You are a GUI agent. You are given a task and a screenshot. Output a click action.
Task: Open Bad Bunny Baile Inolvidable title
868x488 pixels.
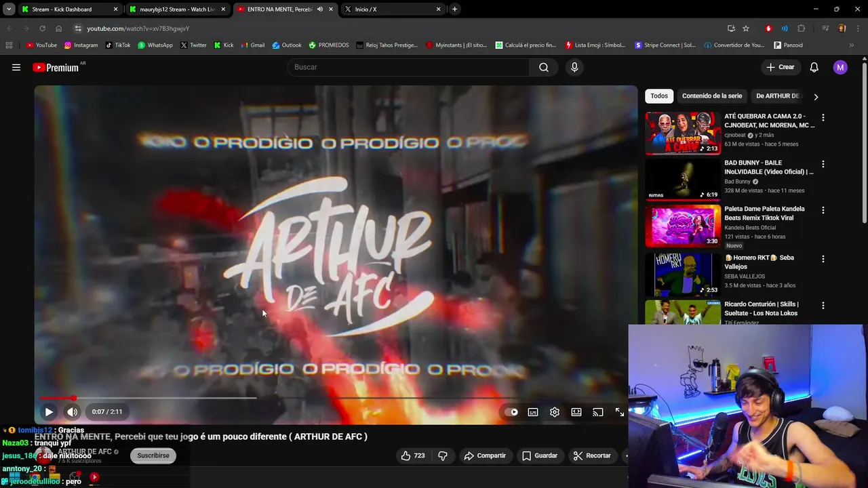click(x=769, y=167)
